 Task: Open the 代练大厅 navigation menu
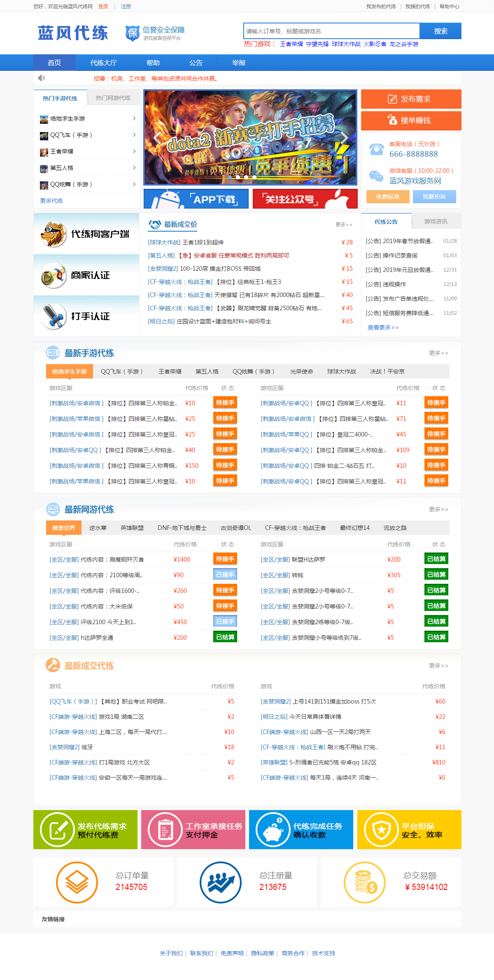click(x=104, y=63)
